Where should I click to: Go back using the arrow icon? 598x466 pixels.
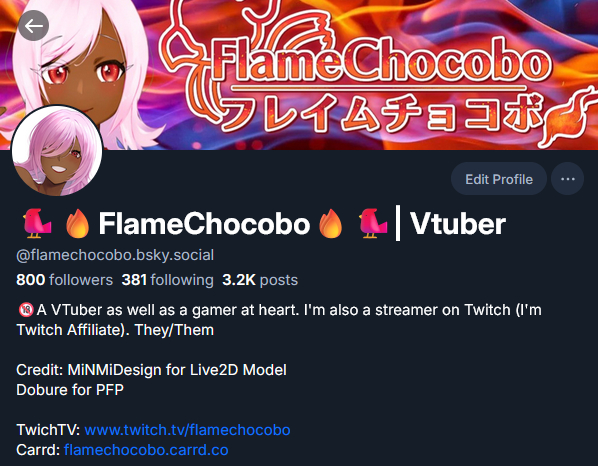coord(34,26)
